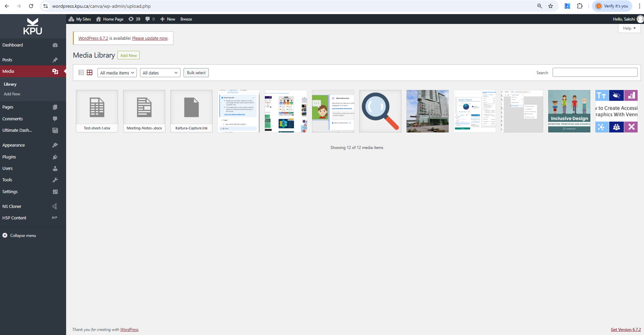The width and height of the screenshot is (644, 335).
Task: Click the Settings sliders icon
Action: tap(55, 192)
